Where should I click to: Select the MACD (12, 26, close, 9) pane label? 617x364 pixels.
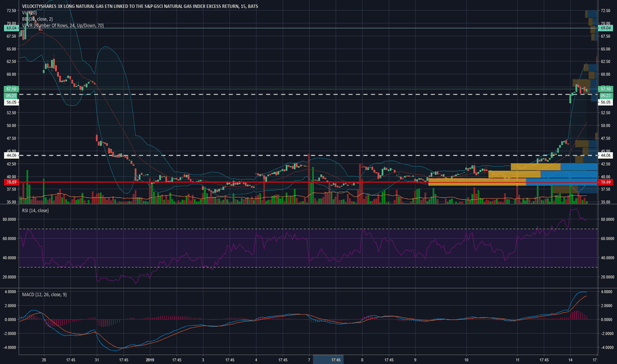(44, 295)
